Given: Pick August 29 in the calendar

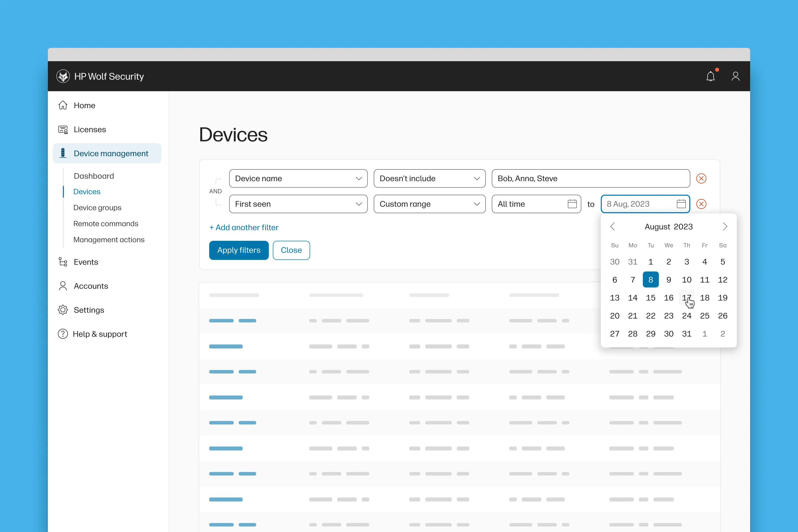Looking at the screenshot, I should tap(650, 334).
